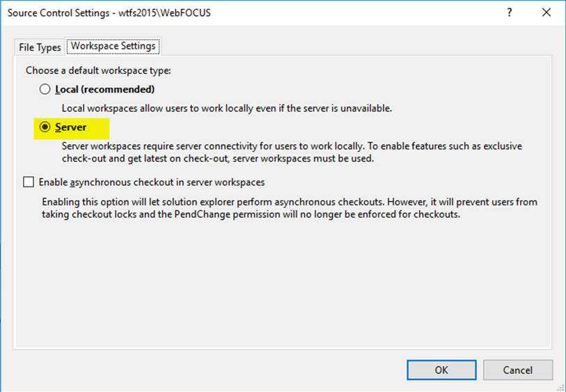Enable asynchronous checkout checkbox

tap(29, 182)
